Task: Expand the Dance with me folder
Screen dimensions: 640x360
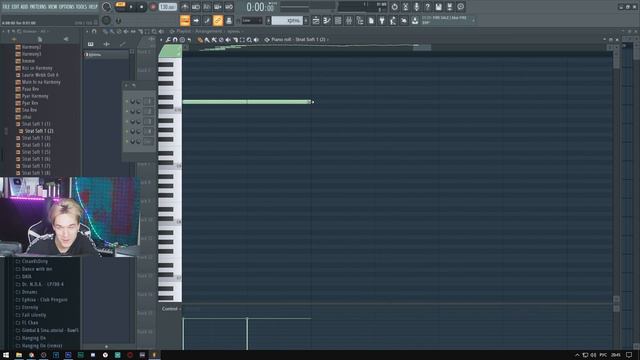Action: pyautogui.click(x=37, y=269)
